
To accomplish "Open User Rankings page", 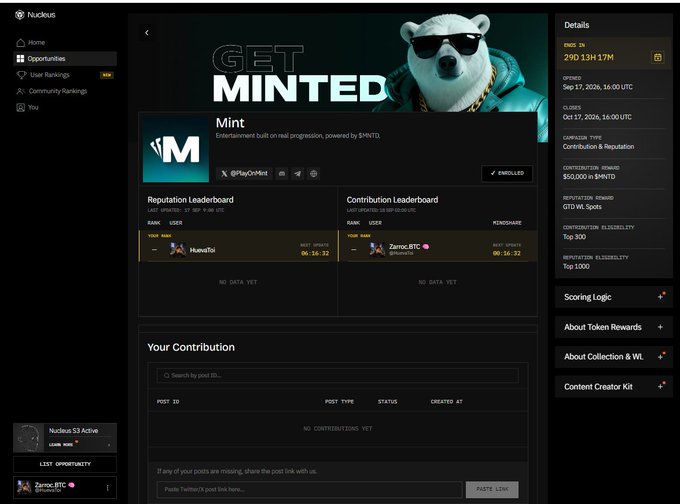I will 65,75.
